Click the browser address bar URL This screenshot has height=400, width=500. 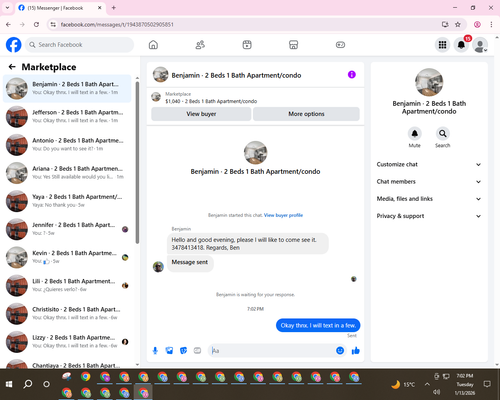[x=117, y=25]
